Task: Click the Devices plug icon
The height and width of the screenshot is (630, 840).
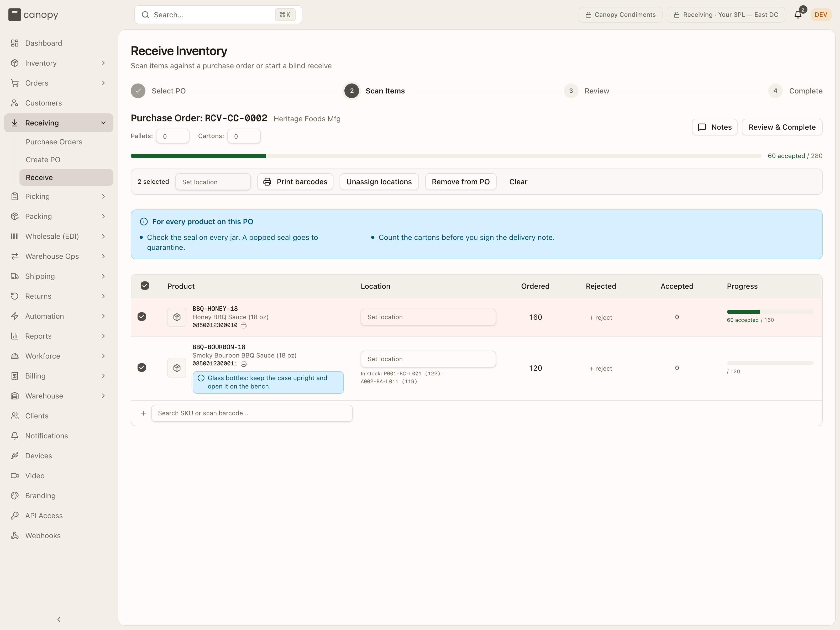Action: tap(15, 456)
